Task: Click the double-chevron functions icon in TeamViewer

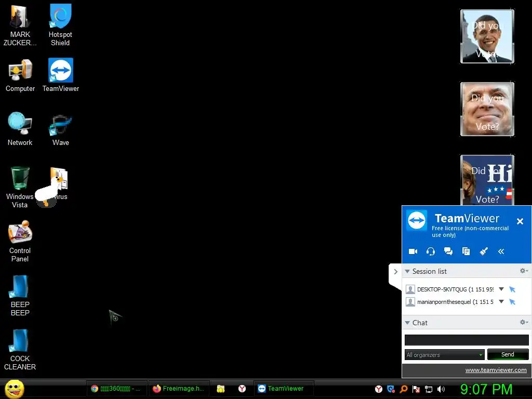Action: 501,251
